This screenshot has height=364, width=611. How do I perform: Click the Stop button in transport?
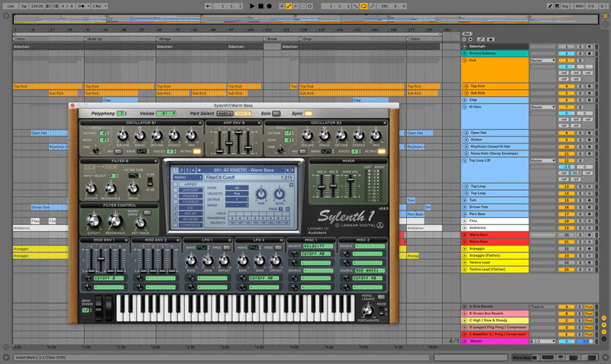pos(260,5)
